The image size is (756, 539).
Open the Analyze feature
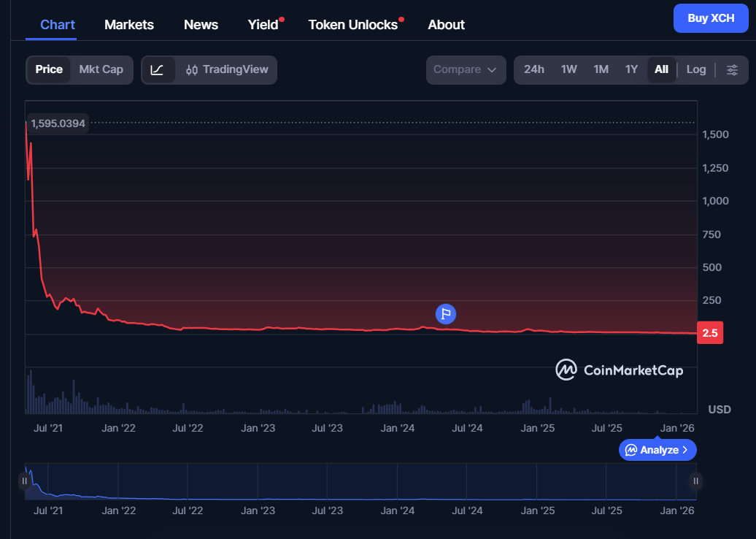pos(656,450)
